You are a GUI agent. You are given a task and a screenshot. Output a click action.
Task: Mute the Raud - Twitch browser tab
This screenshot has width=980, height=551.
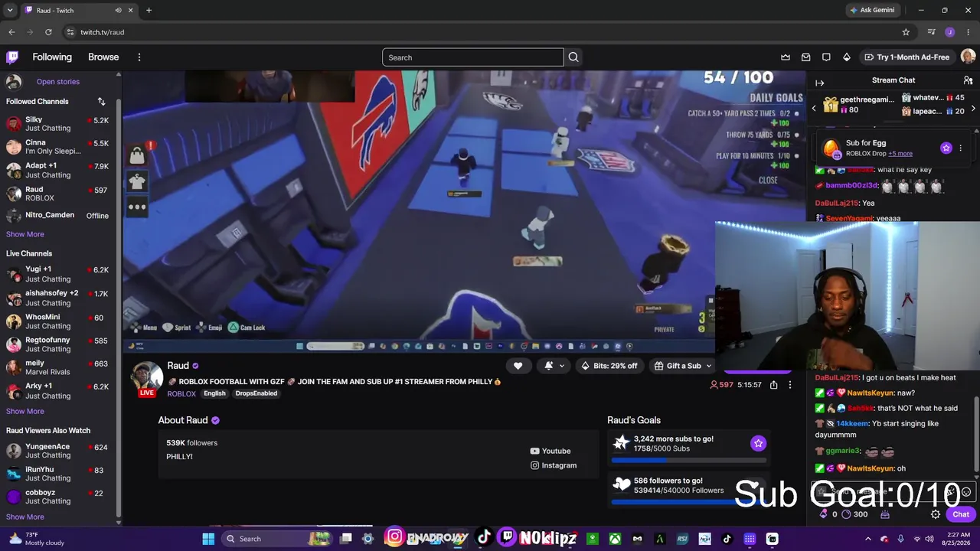119,10
